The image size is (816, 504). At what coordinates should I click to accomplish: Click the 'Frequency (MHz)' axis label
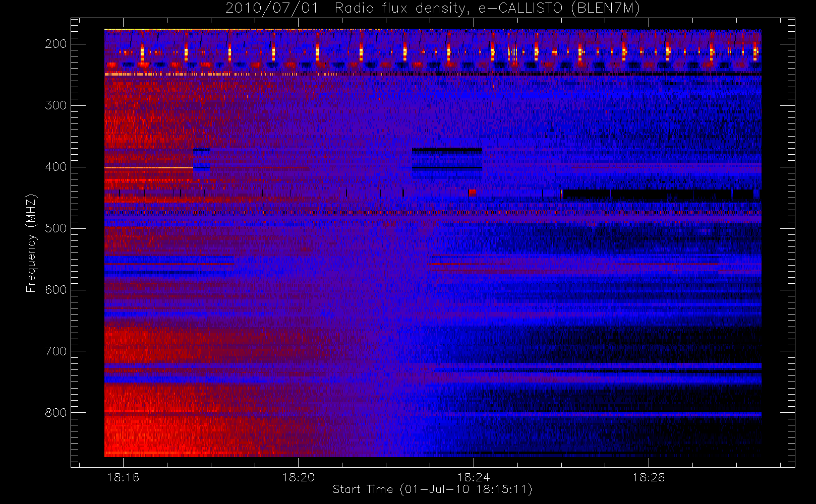click(31, 243)
